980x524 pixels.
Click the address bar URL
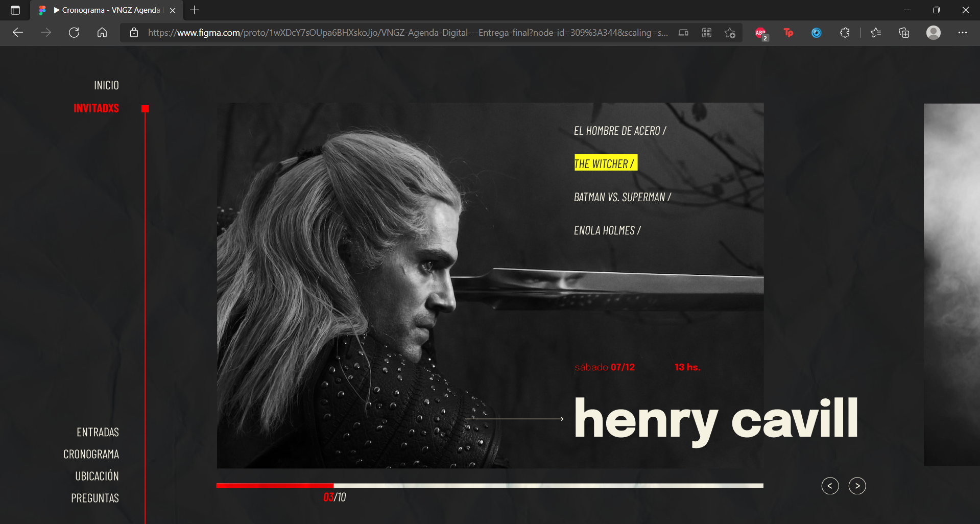pyautogui.click(x=408, y=33)
